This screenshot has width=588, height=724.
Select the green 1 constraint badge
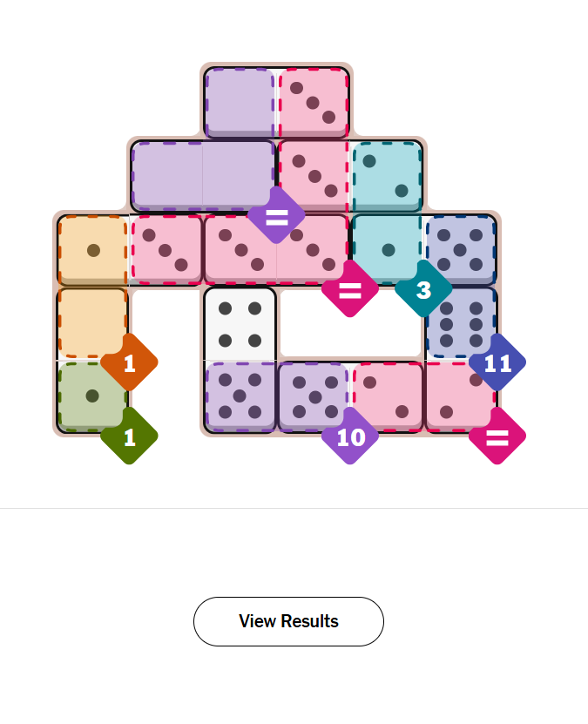[129, 436]
